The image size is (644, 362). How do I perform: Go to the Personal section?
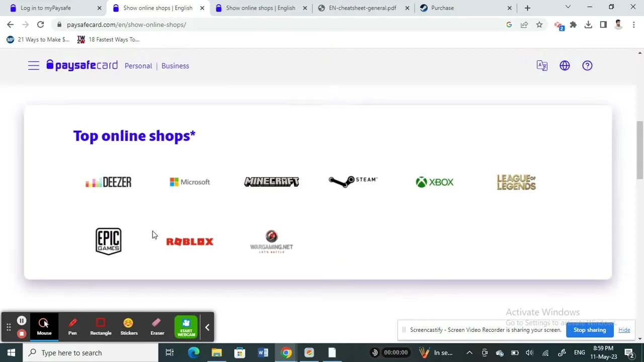pos(138,66)
